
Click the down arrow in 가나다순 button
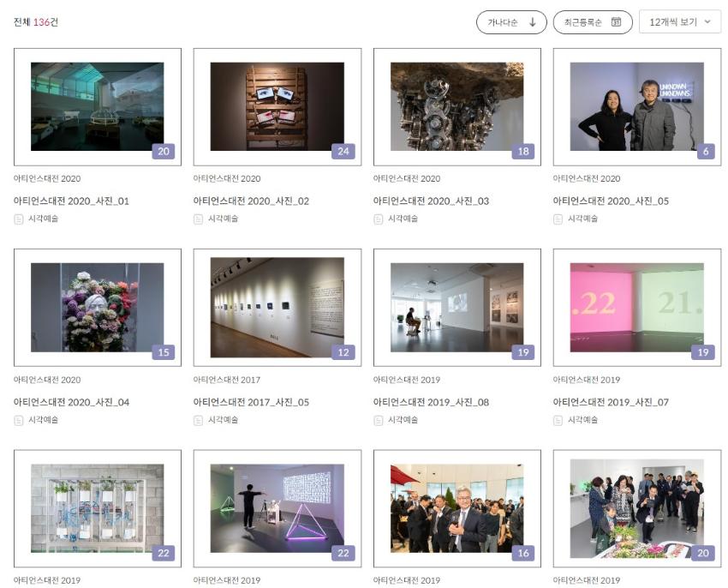point(532,22)
